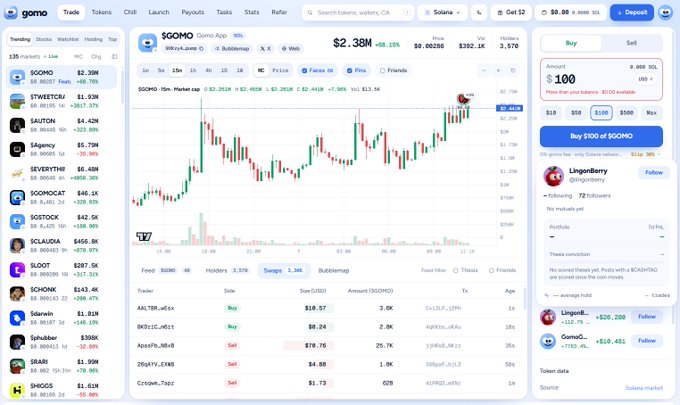Viewport: 680px width, 405px height.
Task: Select the Thesis feed filter
Action: pos(465,270)
